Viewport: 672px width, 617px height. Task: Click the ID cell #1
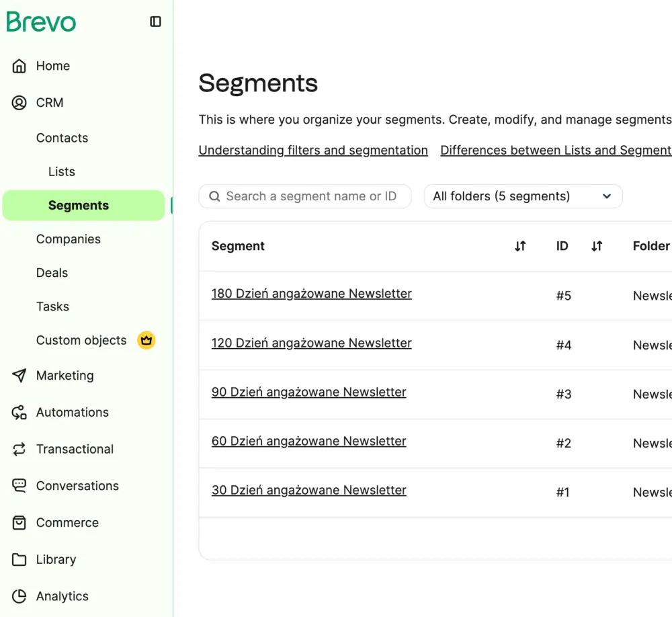tap(562, 492)
